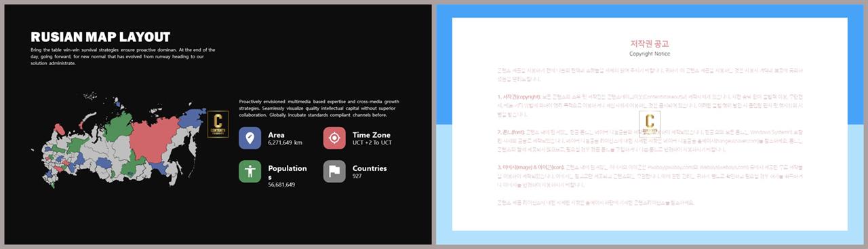Click the 'Bring the table win-win' subtitle paragraph
868x249 pixels.
123,56
